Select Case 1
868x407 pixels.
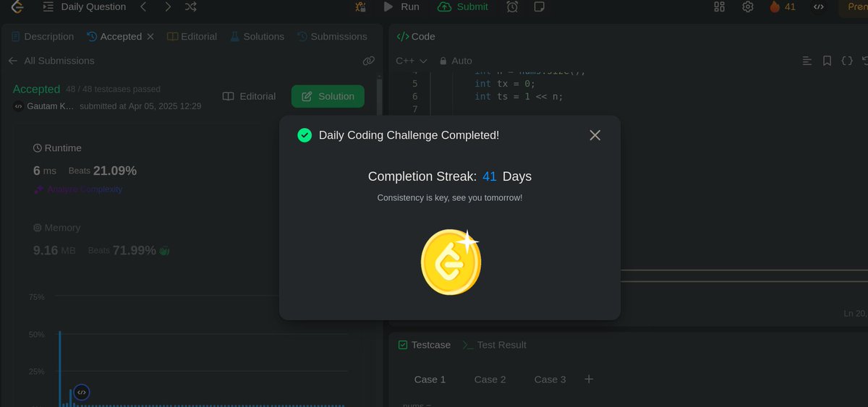(430, 380)
